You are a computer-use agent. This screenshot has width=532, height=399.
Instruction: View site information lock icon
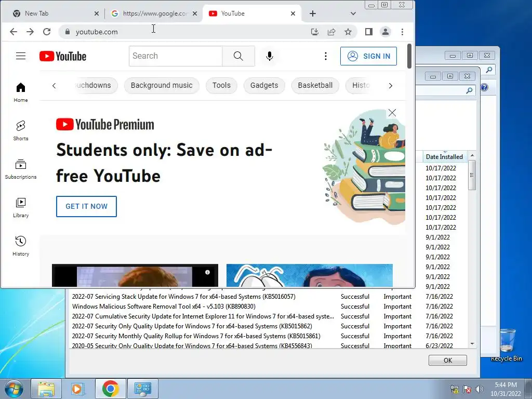[x=68, y=32]
